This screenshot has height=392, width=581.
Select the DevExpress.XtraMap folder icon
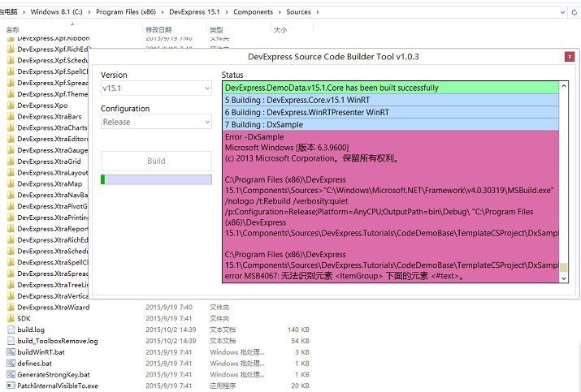[11, 183]
